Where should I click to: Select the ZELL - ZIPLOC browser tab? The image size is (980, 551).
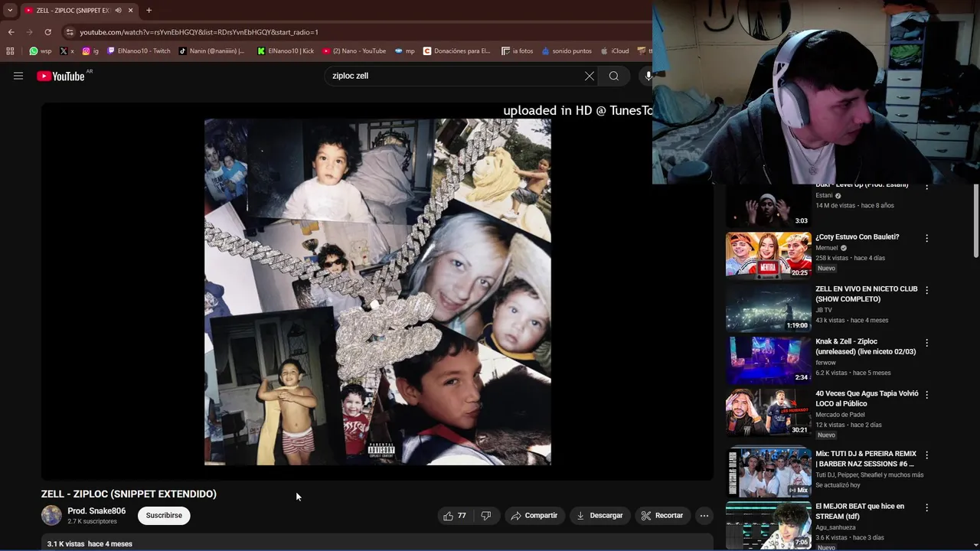click(73, 10)
